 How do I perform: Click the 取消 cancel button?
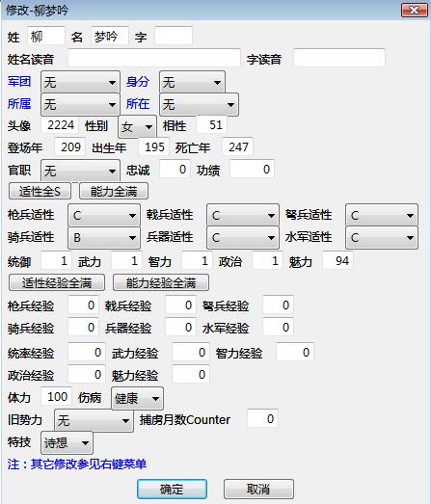pos(258,490)
